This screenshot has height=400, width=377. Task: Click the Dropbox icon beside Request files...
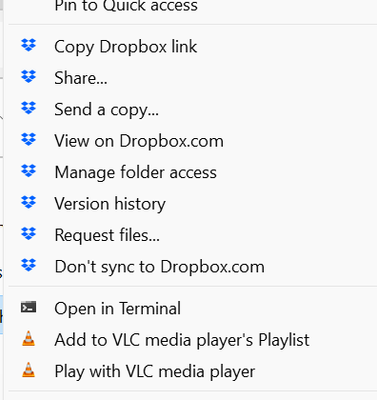point(29,234)
